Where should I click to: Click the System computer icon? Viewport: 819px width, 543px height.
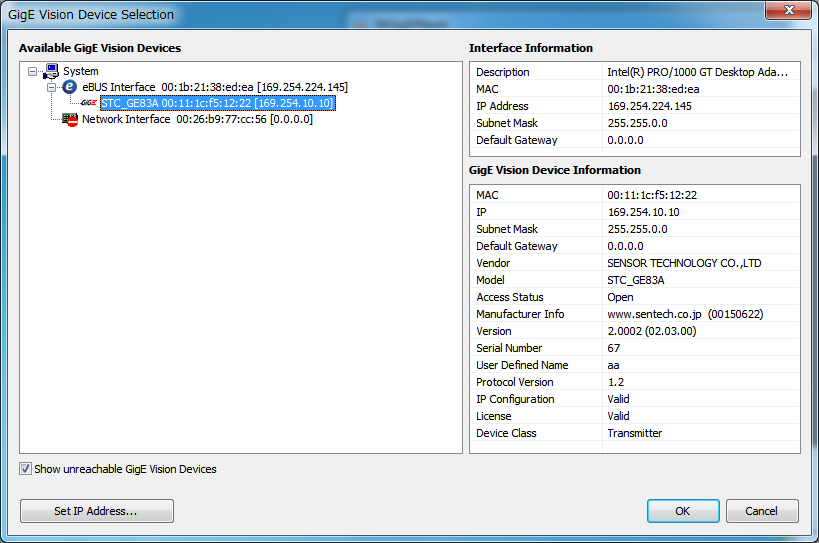[51, 71]
